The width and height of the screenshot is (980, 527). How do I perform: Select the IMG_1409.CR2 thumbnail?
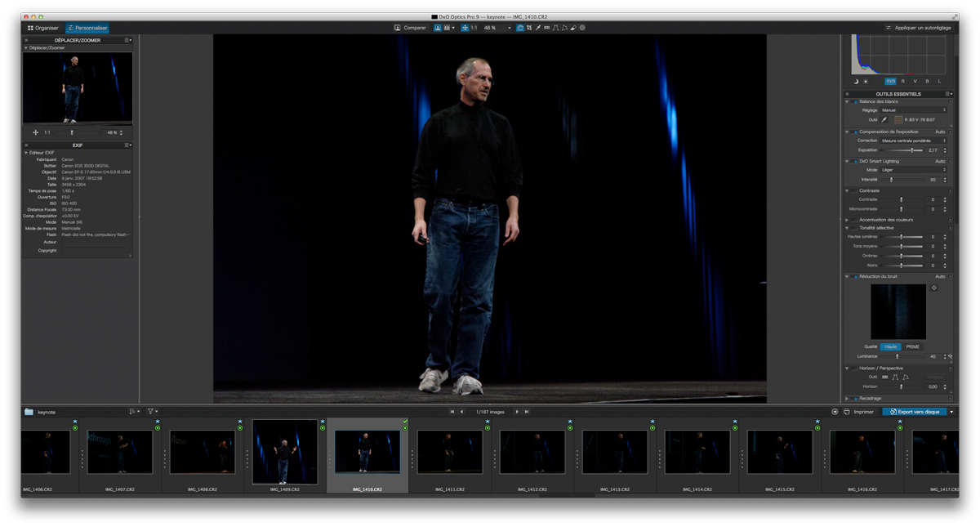click(285, 452)
